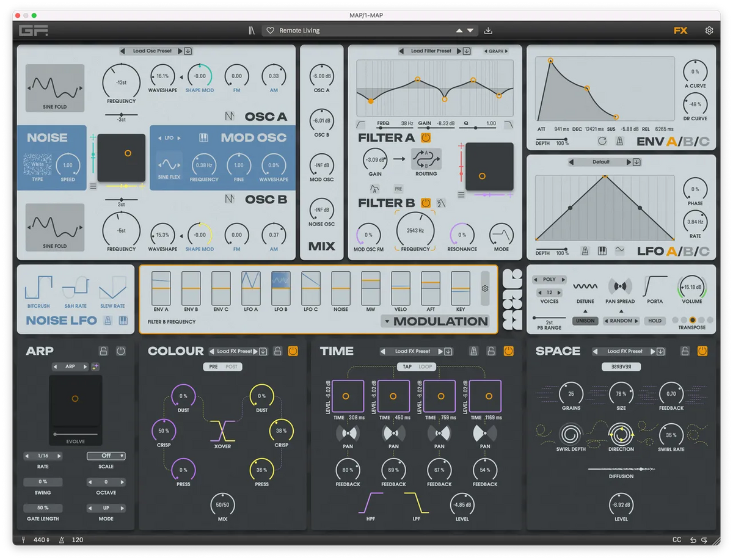Open the ARP Scale dropdown set to Off
This screenshot has height=560, width=733.
(106, 456)
